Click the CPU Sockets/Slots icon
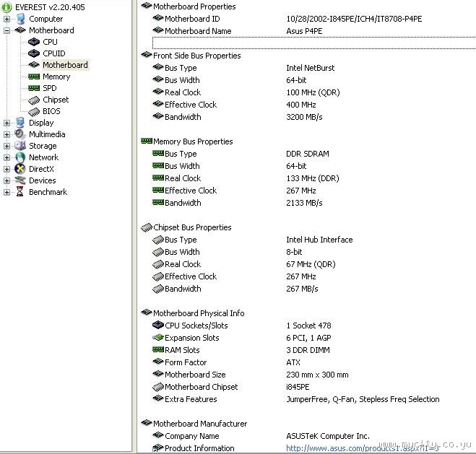Screen dimensions: 476x454 click(158, 325)
